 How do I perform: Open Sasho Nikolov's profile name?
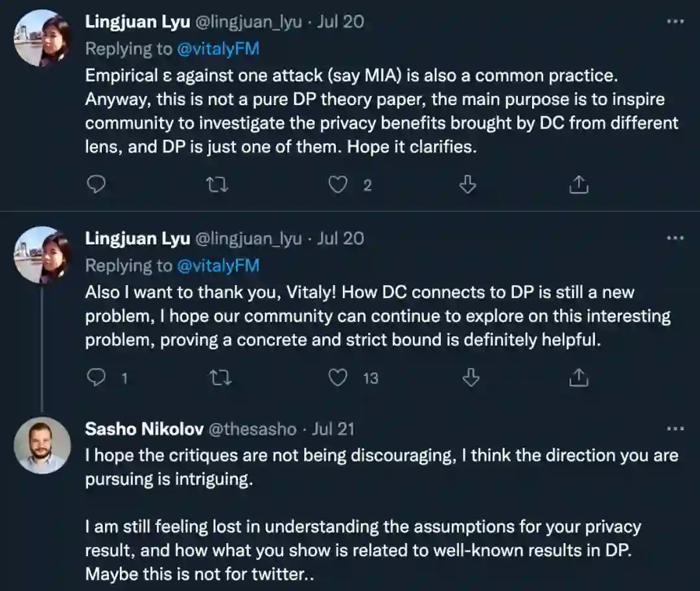145,429
